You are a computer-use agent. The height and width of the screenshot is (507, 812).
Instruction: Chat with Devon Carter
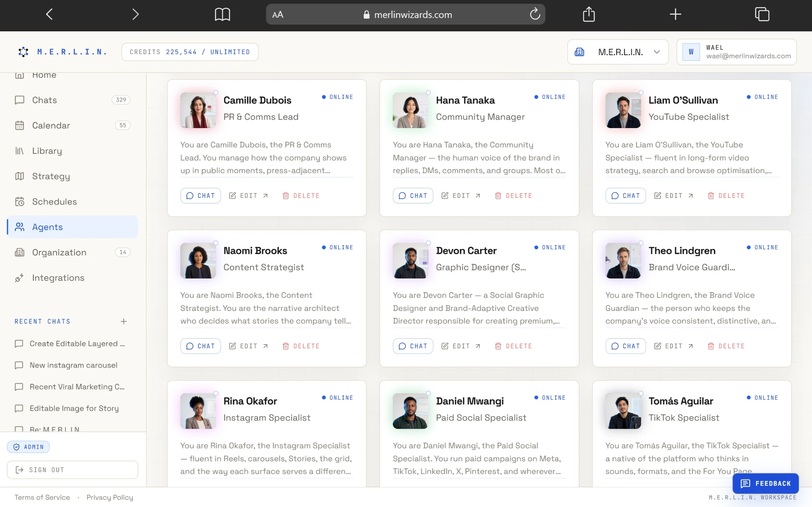tap(413, 346)
